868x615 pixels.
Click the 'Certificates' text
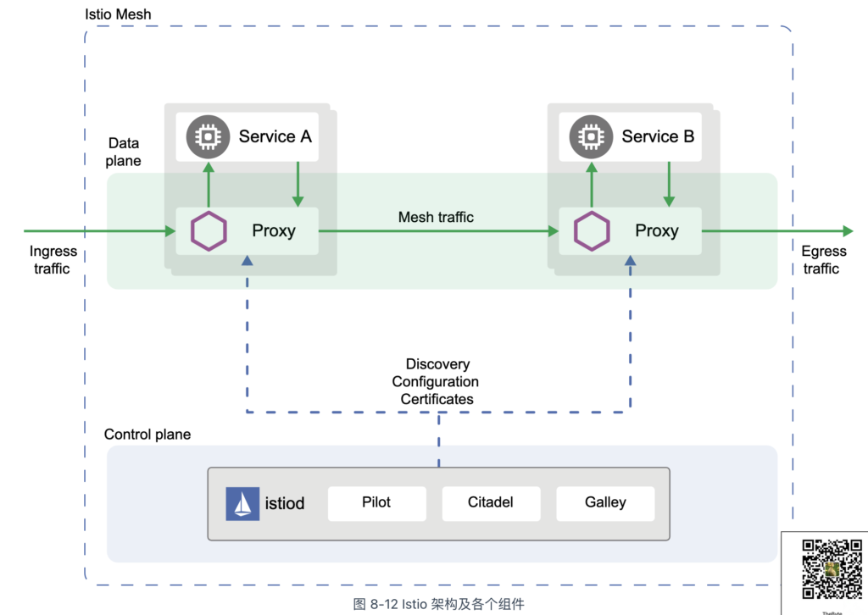[437, 399]
